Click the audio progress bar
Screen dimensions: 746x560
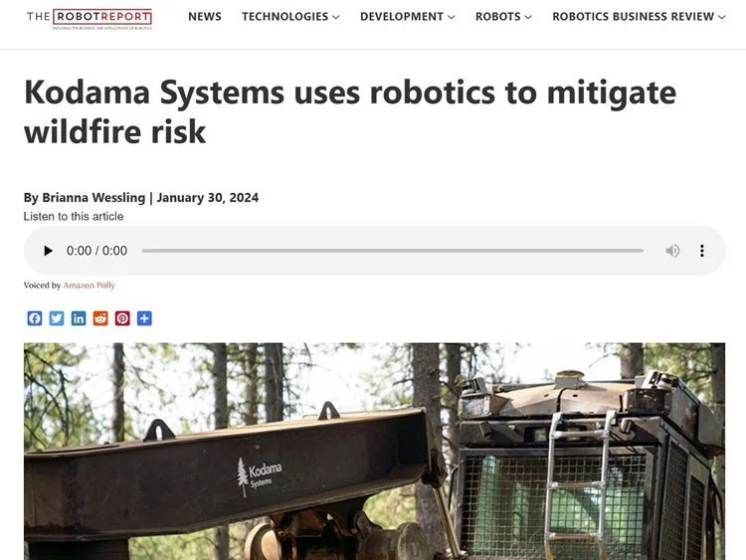pos(393,251)
